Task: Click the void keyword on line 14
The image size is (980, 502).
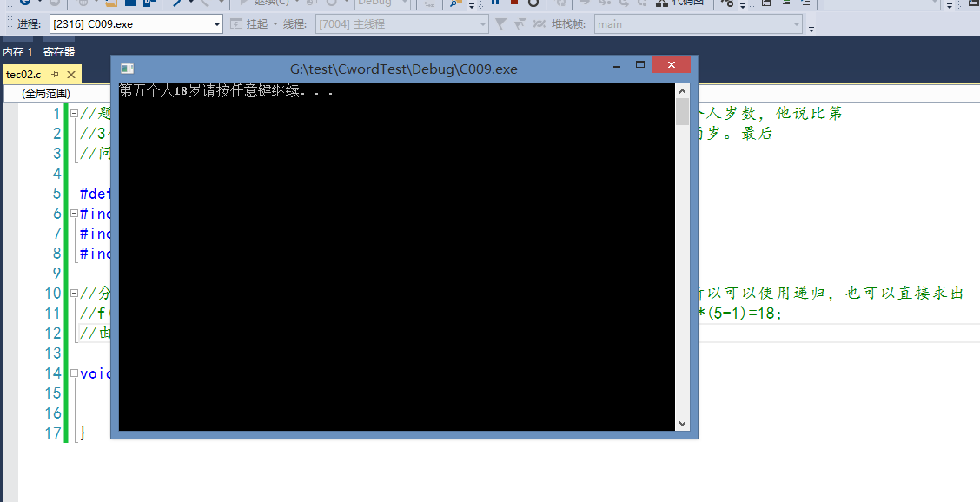Action: tap(96, 373)
